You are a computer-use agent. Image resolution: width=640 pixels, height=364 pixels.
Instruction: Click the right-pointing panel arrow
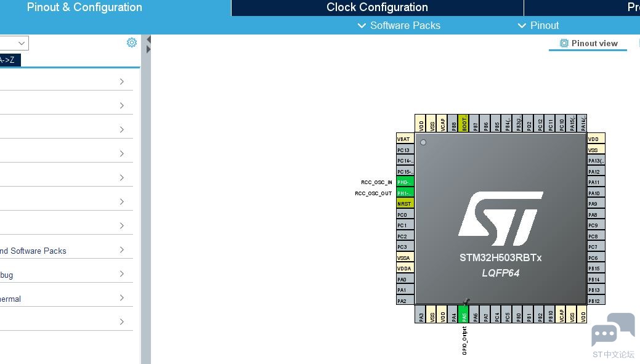[148, 49]
